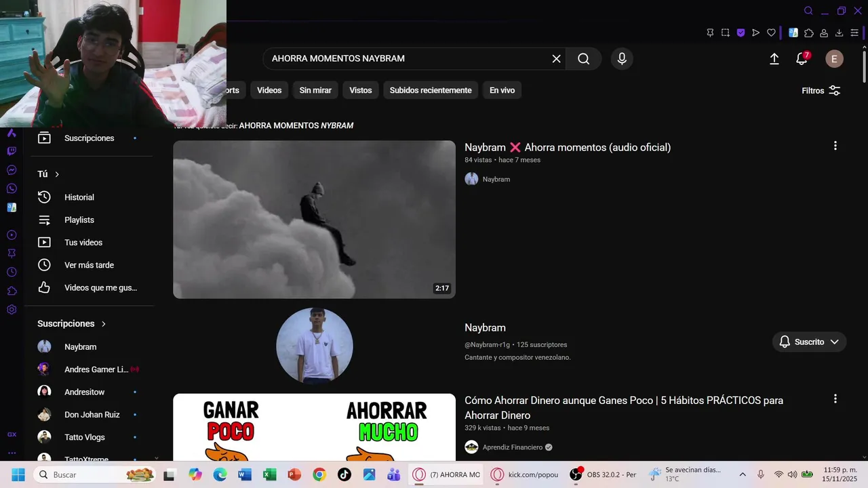Open Aria AI icon in Opera sidebar
The width and height of the screenshot is (868, 488).
click(x=12, y=133)
